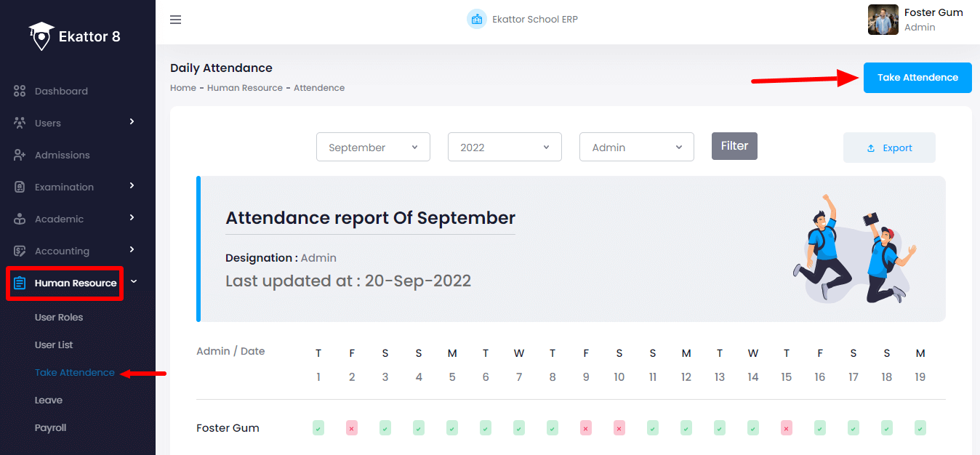Click the absent mark under day 15
Viewport: 980px width, 455px height.
(x=787, y=428)
